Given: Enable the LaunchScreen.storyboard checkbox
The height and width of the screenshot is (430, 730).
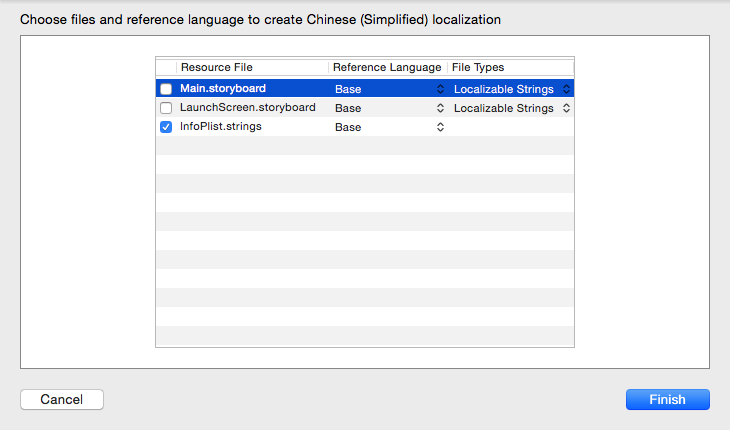Looking at the screenshot, I should coord(166,108).
